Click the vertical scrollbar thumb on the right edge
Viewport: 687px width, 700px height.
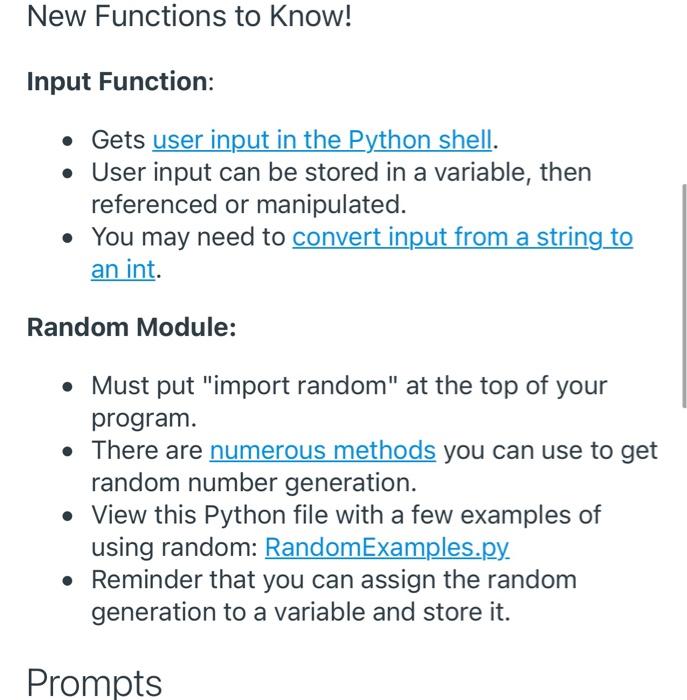(684, 296)
